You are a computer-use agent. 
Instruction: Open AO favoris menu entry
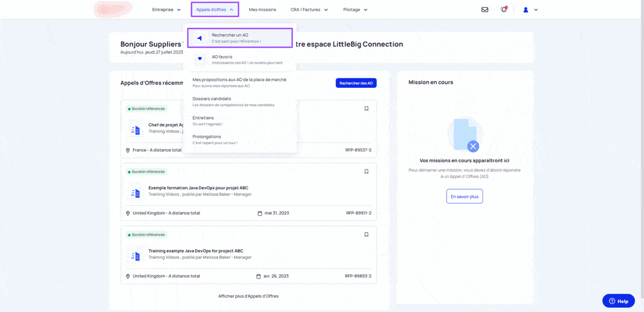(x=239, y=60)
